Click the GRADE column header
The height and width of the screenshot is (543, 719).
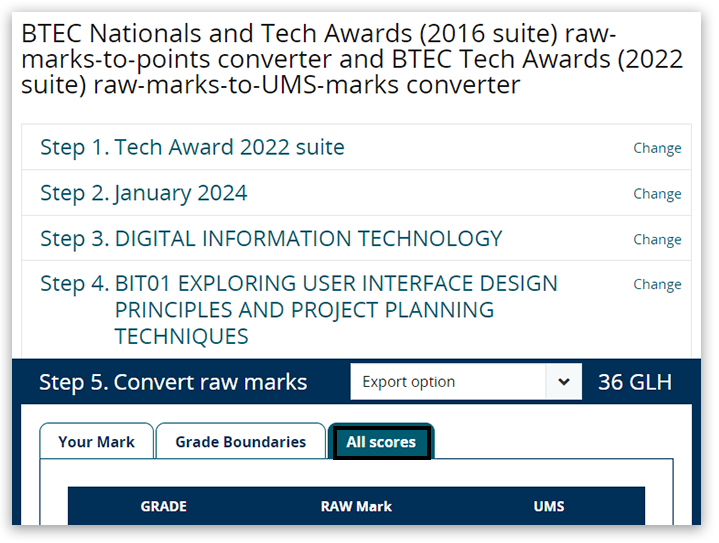[163, 507]
